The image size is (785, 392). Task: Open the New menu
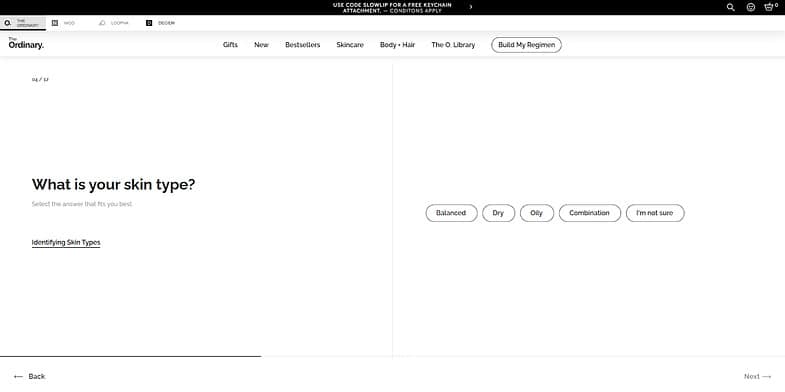[x=261, y=45]
